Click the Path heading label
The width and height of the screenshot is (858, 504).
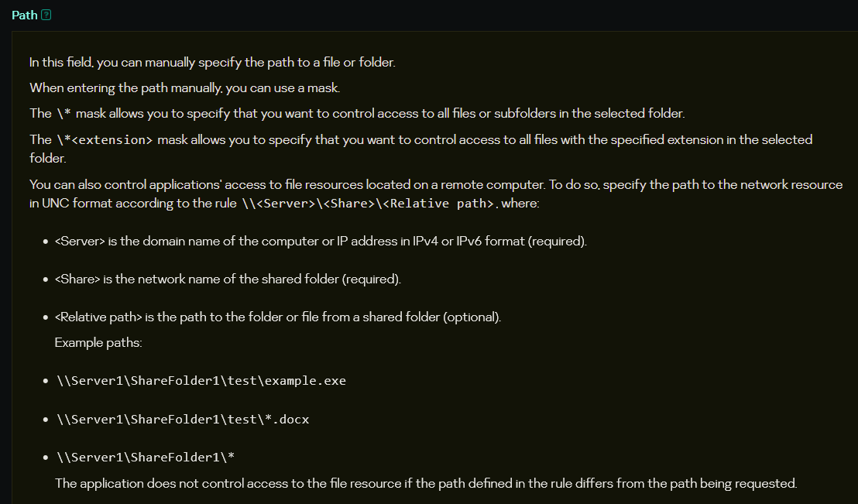(x=24, y=15)
